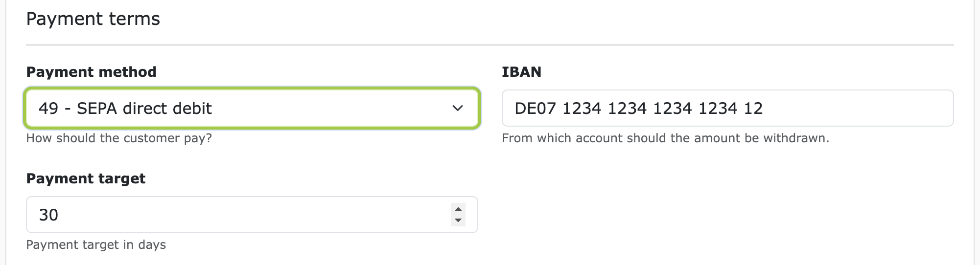980x265 pixels.
Task: Increase Payment target with the up arrow
Action: (x=458, y=209)
